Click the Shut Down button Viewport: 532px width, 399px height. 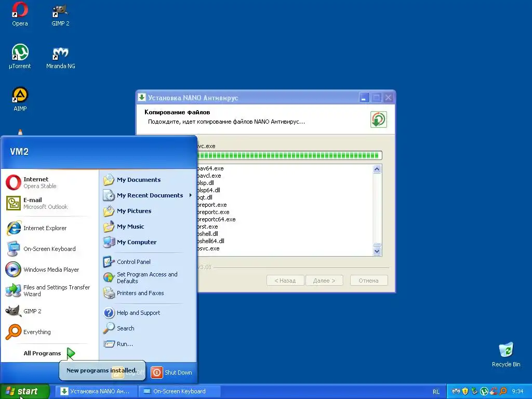(171, 372)
